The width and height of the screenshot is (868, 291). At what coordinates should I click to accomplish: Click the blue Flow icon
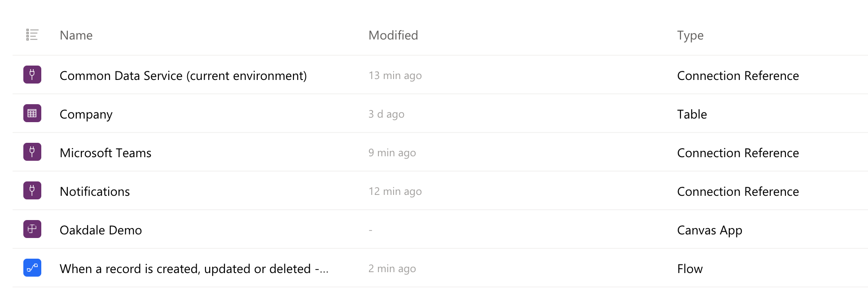(32, 268)
